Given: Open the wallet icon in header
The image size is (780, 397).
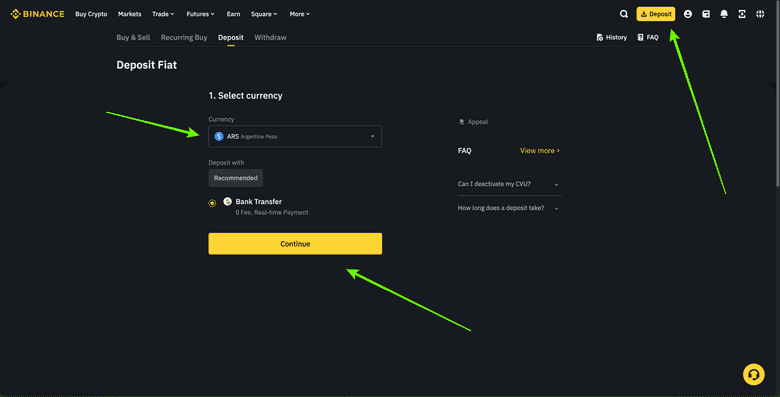Looking at the screenshot, I should [x=706, y=14].
